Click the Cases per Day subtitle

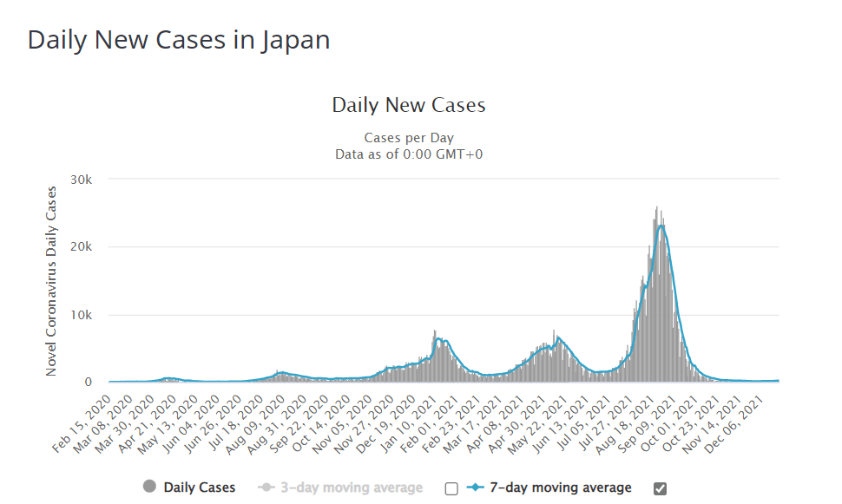409,138
